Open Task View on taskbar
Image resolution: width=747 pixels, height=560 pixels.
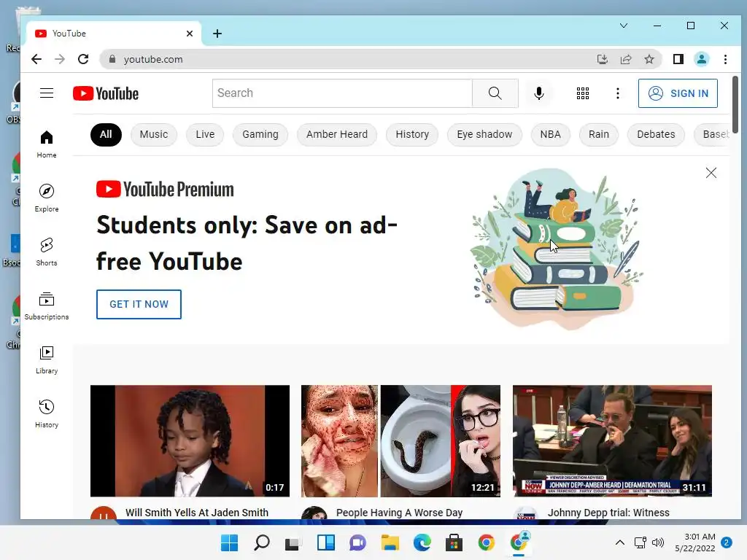coord(293,542)
